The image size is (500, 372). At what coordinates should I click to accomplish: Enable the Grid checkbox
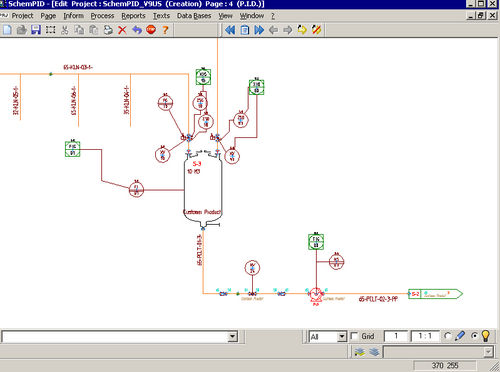pyautogui.click(x=355, y=336)
